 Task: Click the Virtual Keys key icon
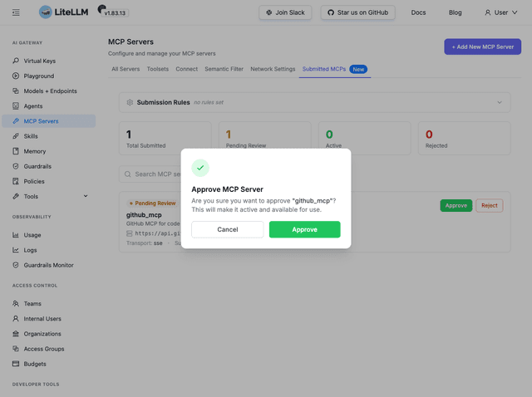(x=16, y=61)
